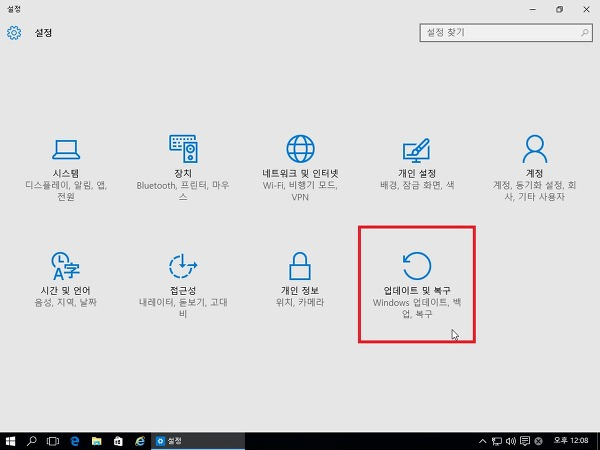Click '음성, 지역, 날짜' description

pyautogui.click(x=66, y=302)
